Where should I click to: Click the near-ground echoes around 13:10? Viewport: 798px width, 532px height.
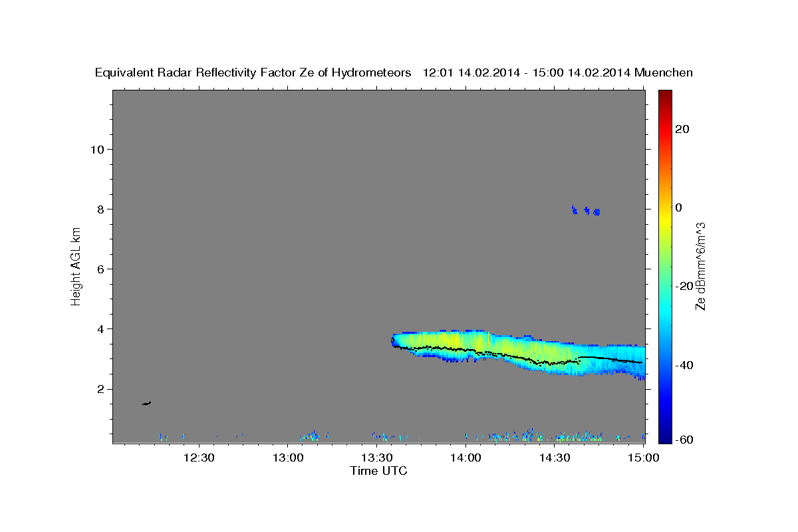pyautogui.click(x=313, y=436)
